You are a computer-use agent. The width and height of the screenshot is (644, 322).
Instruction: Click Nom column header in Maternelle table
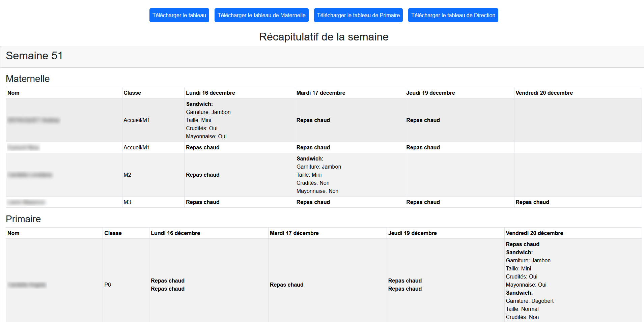(x=13, y=93)
